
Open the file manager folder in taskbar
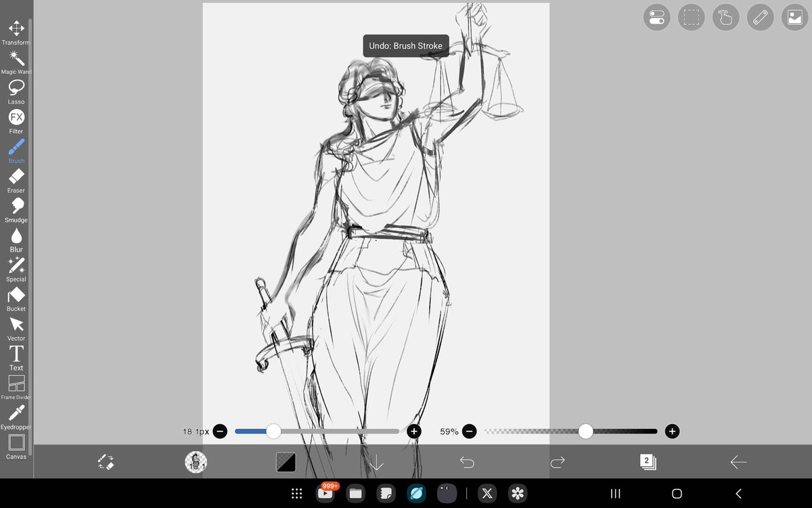[x=355, y=494]
